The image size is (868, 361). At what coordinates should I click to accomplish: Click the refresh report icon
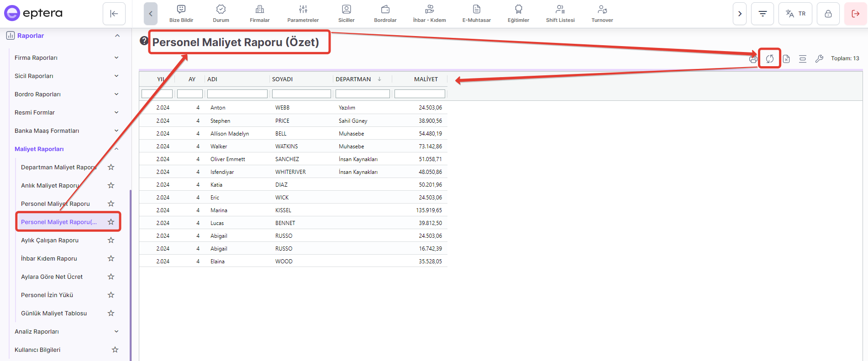pos(769,59)
